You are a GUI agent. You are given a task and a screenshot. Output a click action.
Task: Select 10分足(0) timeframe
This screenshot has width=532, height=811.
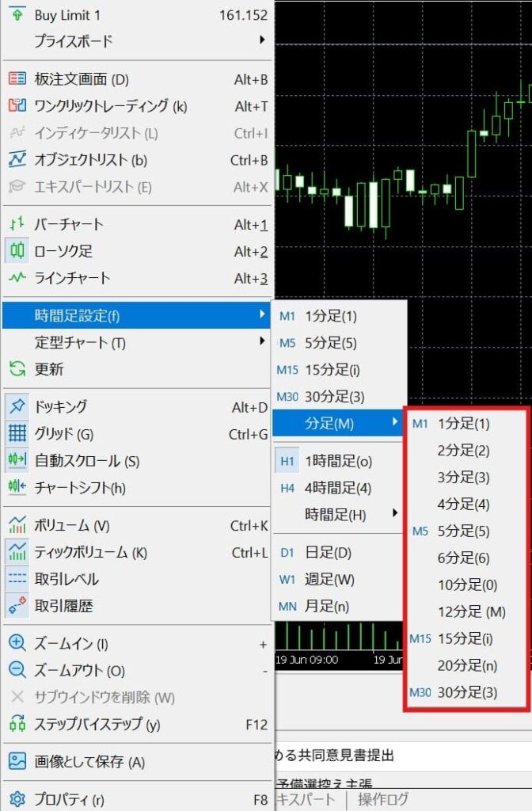click(466, 585)
